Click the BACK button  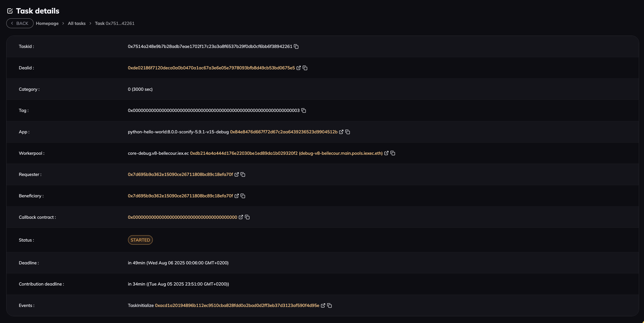[x=20, y=23]
